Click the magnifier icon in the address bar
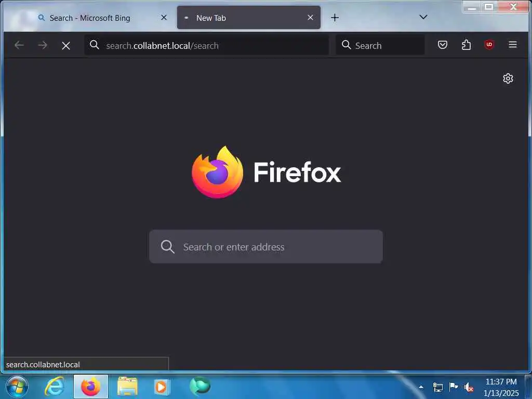Viewport: 532px width, 399px height. tap(95, 45)
